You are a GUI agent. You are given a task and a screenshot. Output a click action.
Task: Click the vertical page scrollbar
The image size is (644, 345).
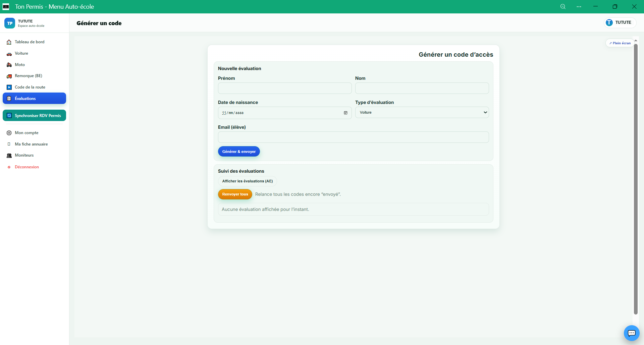pyautogui.click(x=636, y=179)
